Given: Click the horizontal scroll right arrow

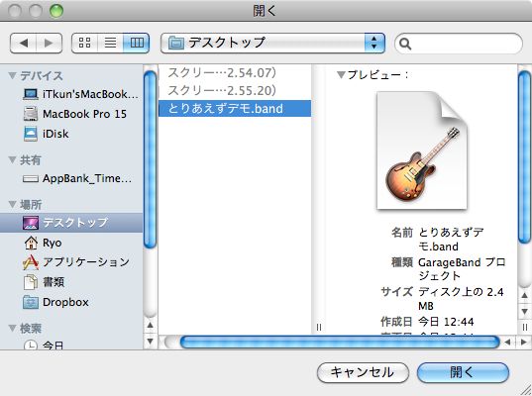Looking at the screenshot, I should pos(523,343).
